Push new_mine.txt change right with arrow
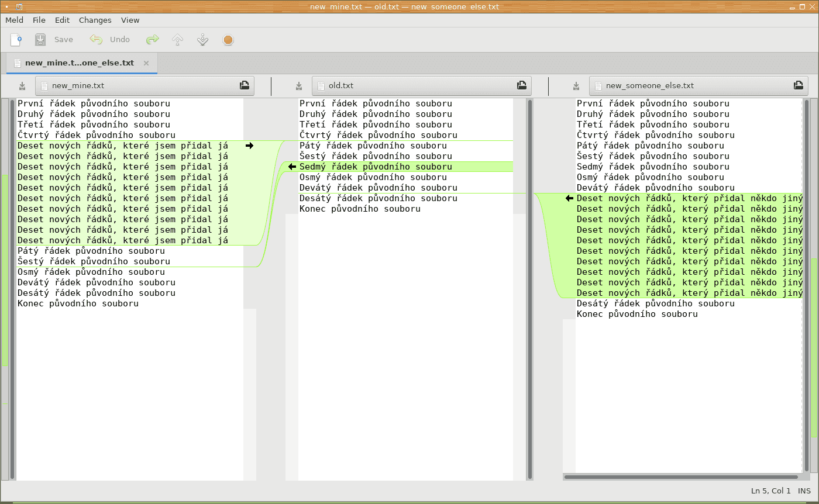 point(250,146)
